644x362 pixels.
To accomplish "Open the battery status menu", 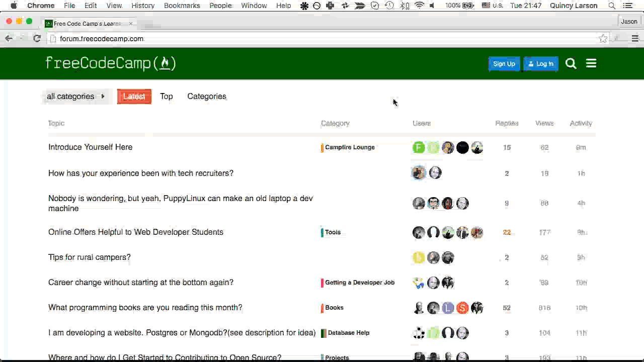I will [x=460, y=6].
